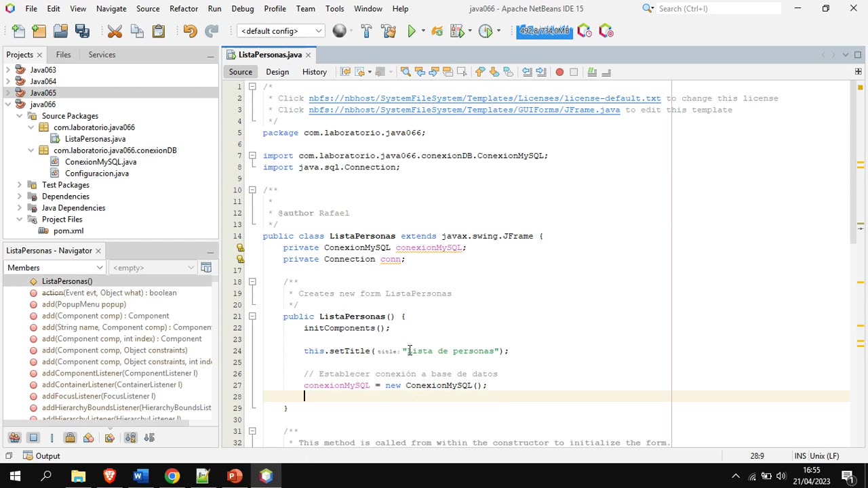Image resolution: width=868 pixels, height=488 pixels.
Task: Switch to the Files tab
Action: pos(63,54)
